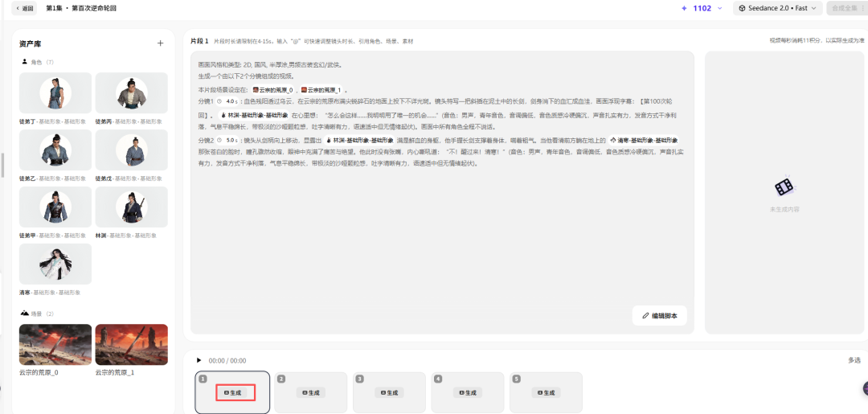This screenshot has height=414, width=868.
Task: Open the 云宗的荒原_0 scene thumbnail
Action: pos(55,344)
